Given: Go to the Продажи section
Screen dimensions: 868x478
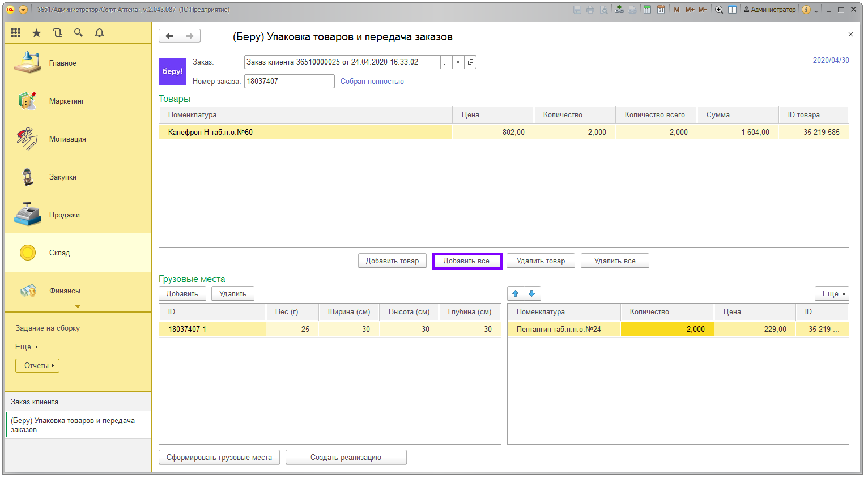Looking at the screenshot, I should point(64,215).
